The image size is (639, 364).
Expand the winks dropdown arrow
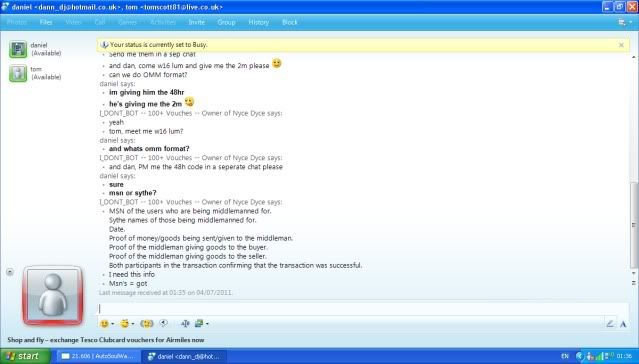[132, 324]
